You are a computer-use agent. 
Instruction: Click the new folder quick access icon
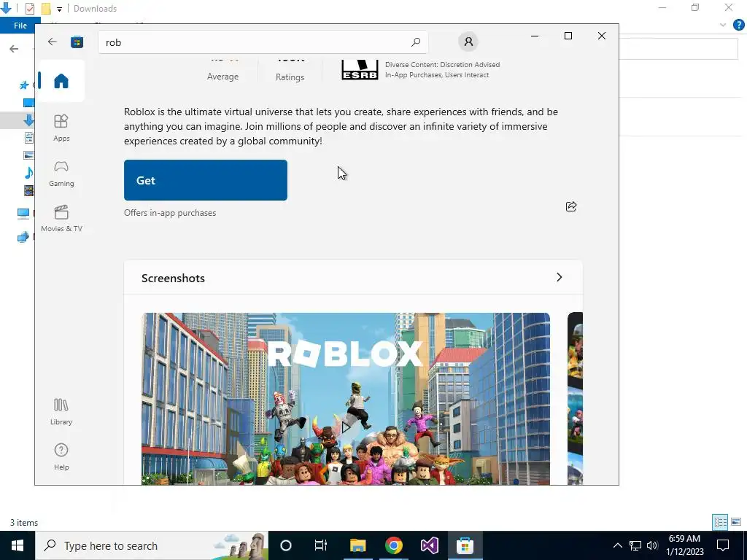click(46, 9)
